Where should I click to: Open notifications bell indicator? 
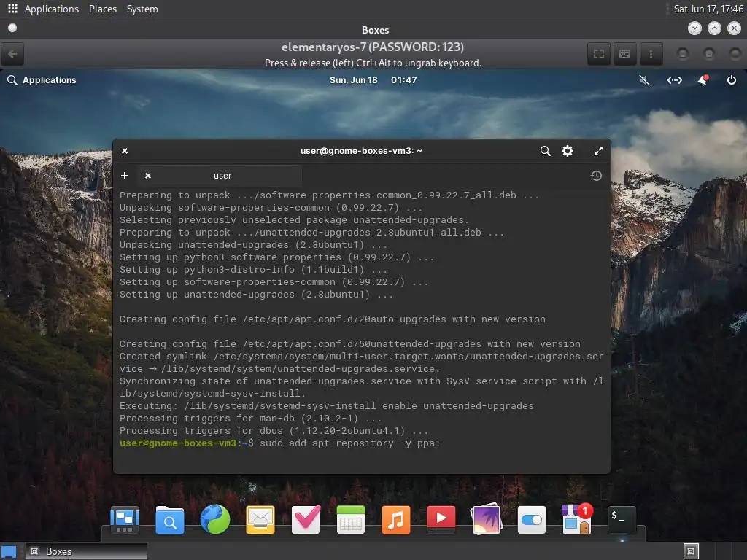click(x=703, y=80)
